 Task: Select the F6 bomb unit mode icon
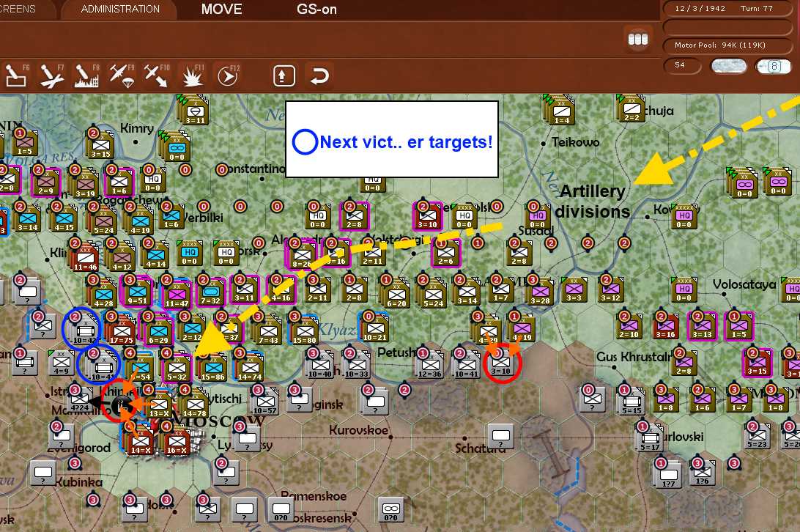click(15, 75)
